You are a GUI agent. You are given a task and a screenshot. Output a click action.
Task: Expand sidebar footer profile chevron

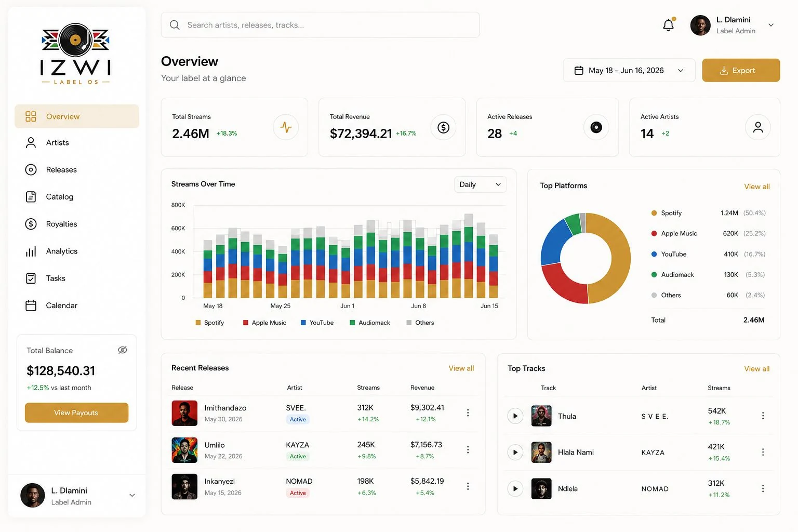[132, 496]
